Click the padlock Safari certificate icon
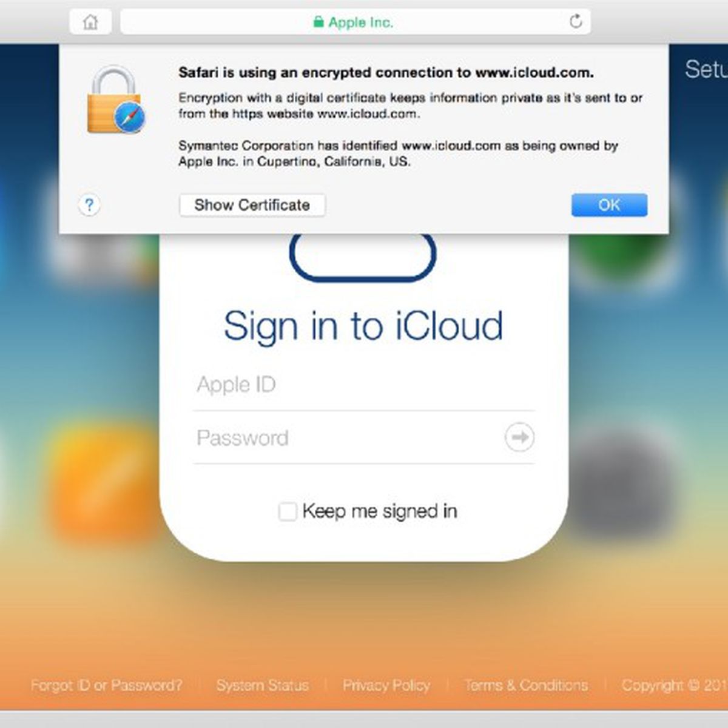 click(x=116, y=99)
